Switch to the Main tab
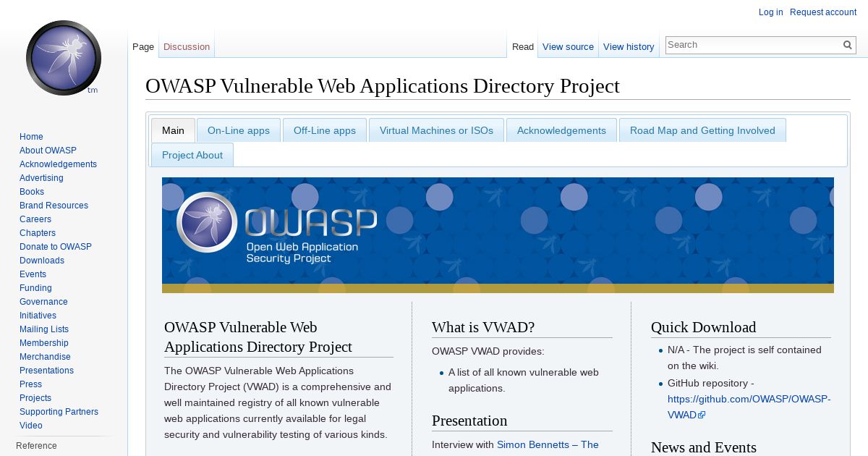The width and height of the screenshot is (868, 456). click(x=173, y=130)
